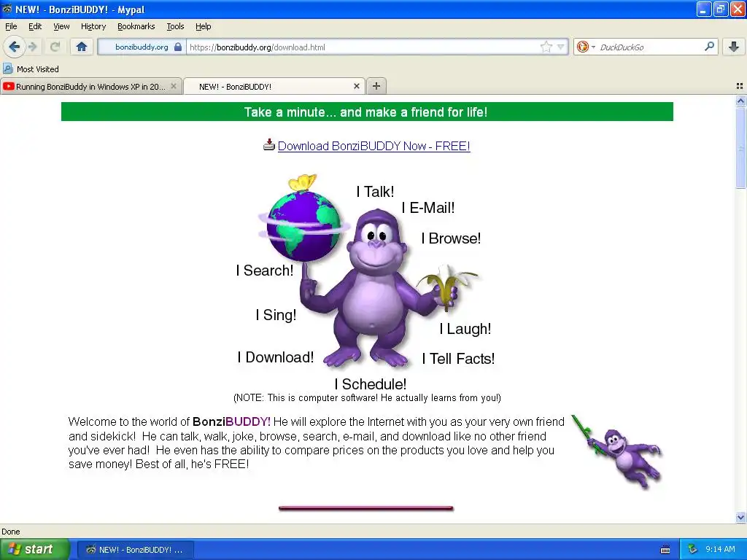This screenshot has width=747, height=560.
Task: Click the 'I Search!' text
Action: click(x=264, y=271)
